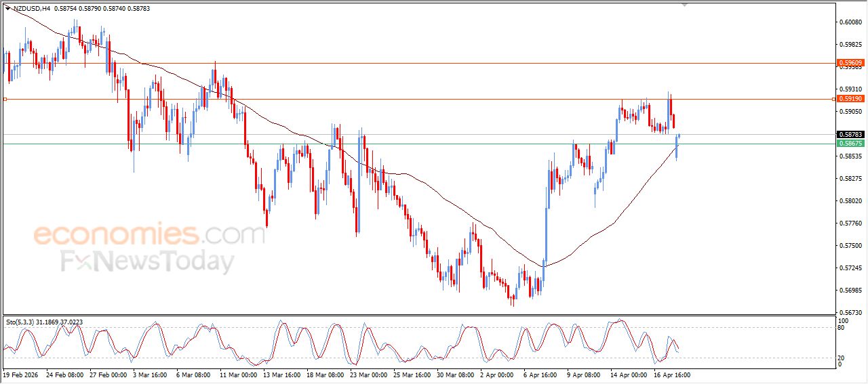Click the Sto(5,3,3) indicator label

[x=22, y=322]
